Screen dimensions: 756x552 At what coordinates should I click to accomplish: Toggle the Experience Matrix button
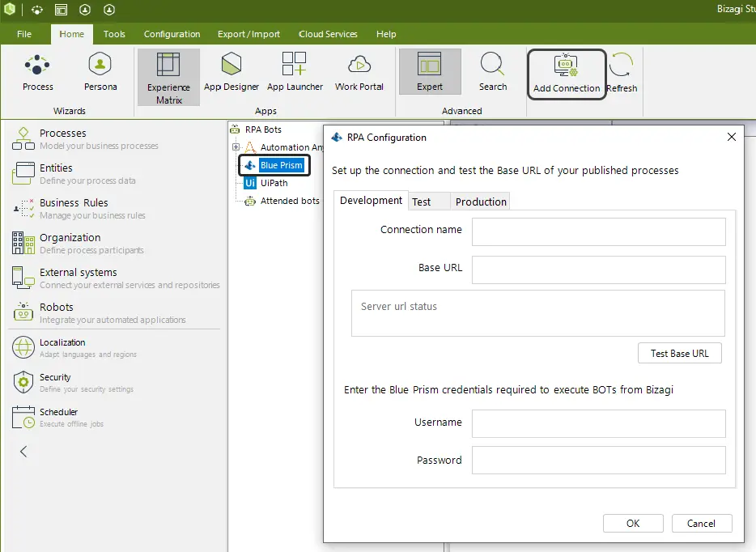click(168, 77)
